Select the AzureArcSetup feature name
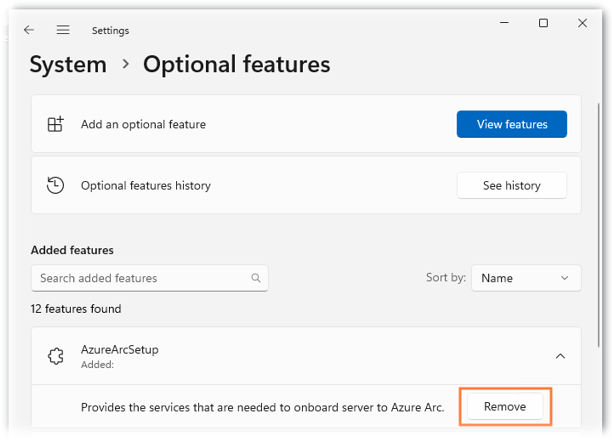Screen dimensions: 612x446 [x=119, y=350]
